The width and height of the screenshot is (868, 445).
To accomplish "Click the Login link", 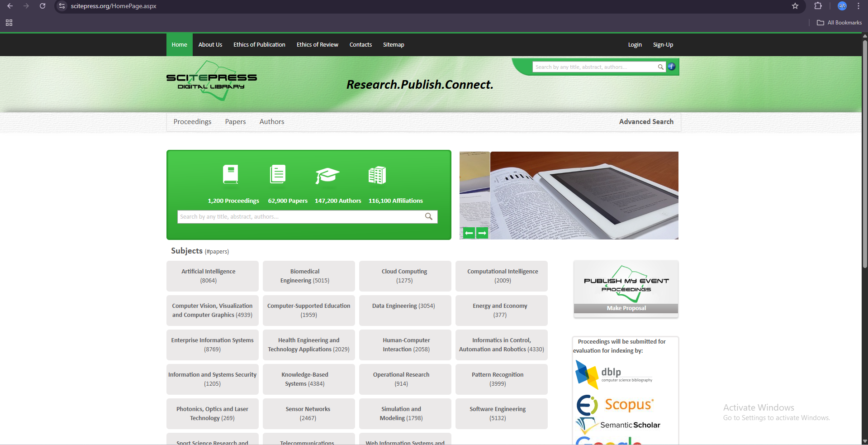I will (x=635, y=44).
